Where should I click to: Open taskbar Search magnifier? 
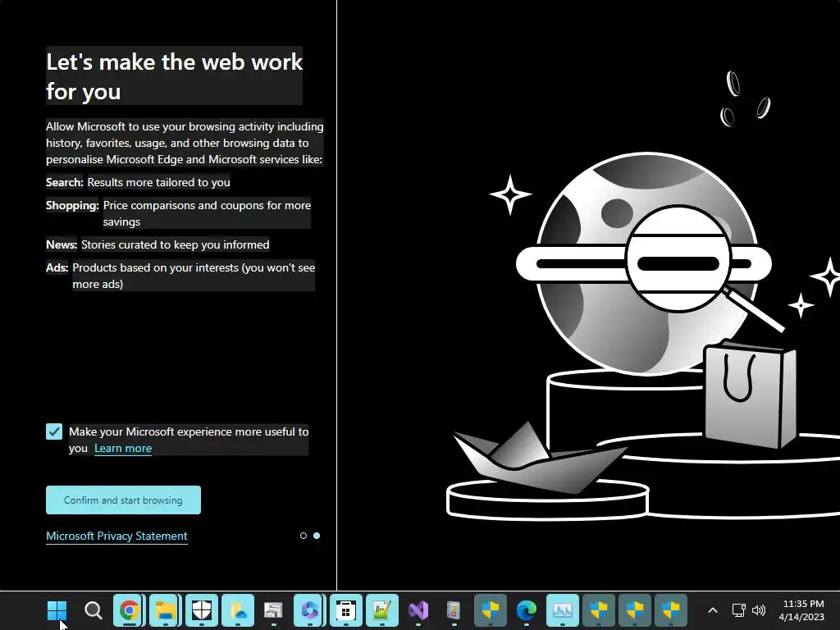[94, 610]
